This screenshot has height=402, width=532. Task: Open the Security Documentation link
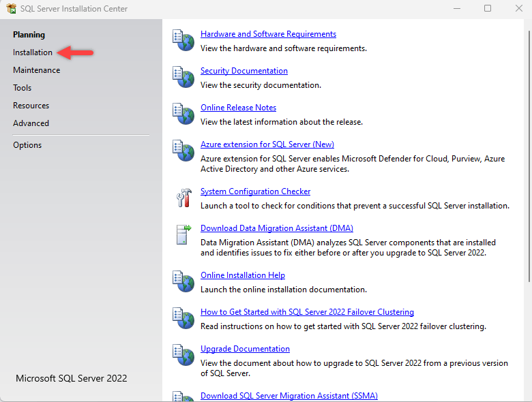pyautogui.click(x=244, y=70)
